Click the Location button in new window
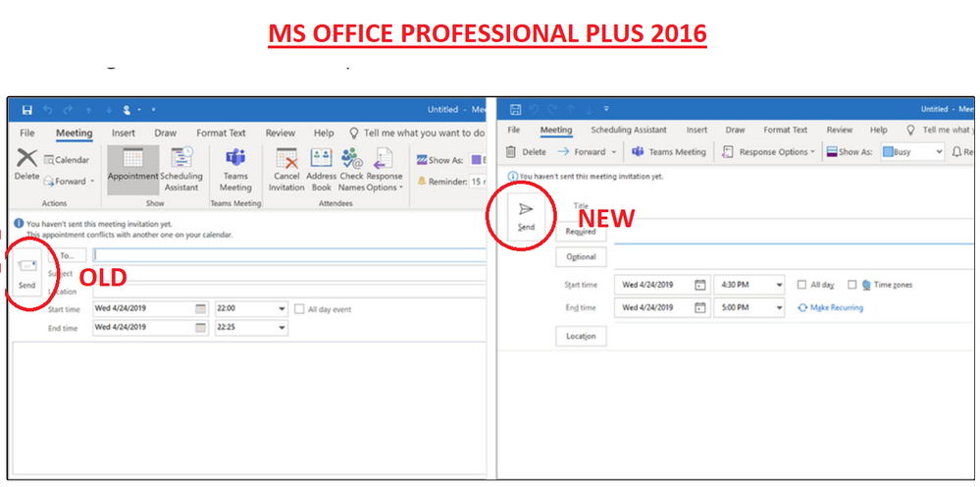This screenshot has width=980, height=487. click(581, 336)
